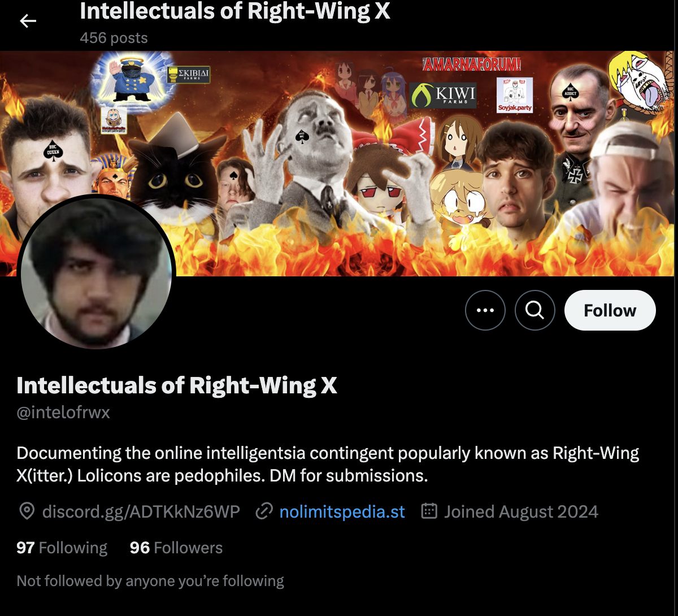This screenshot has height=616, width=678.
Task: Click the discord.gg/ADTKkNz6WP location text
Action: tap(141, 512)
